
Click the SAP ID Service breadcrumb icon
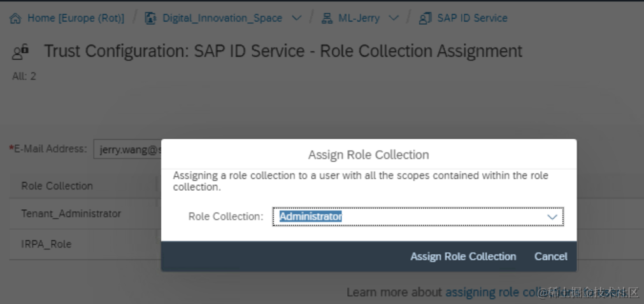[x=425, y=18]
